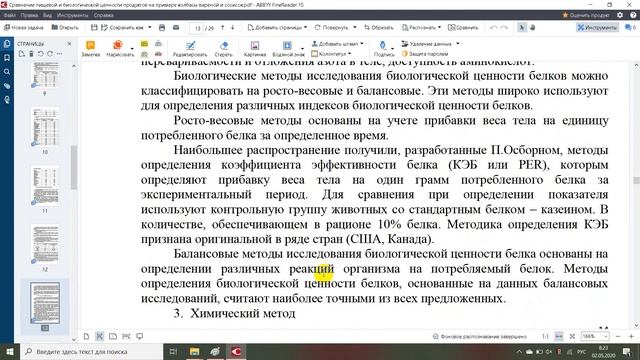This screenshot has height=360, width=640.
Task: Open the comments panel icon
Action: coord(630,27)
